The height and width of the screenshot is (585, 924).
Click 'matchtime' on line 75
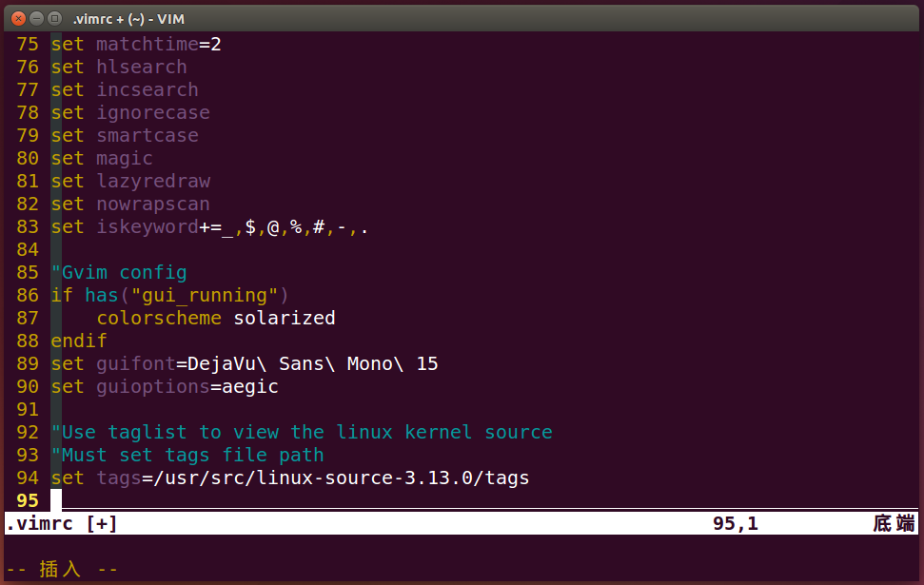click(147, 44)
